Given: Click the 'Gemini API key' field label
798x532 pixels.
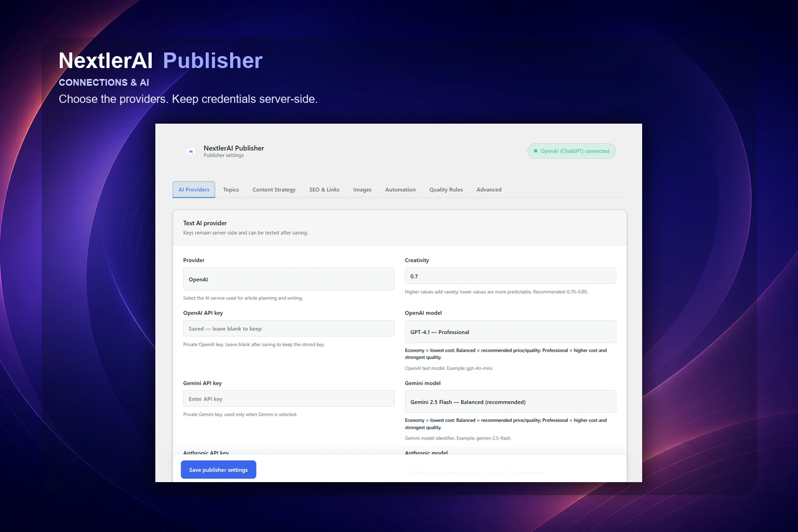Looking at the screenshot, I should [203, 383].
